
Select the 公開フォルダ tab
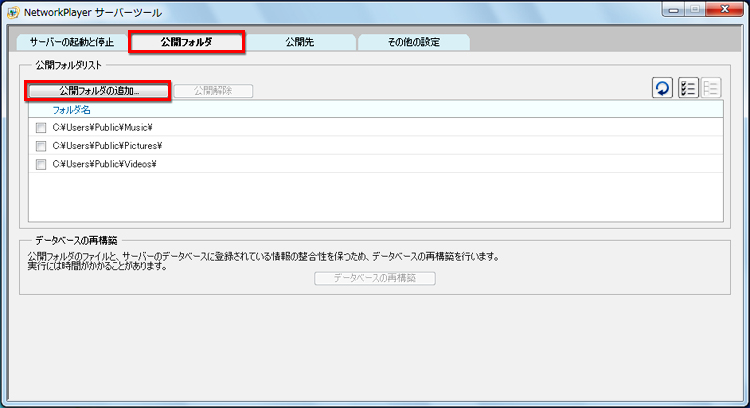(187, 42)
